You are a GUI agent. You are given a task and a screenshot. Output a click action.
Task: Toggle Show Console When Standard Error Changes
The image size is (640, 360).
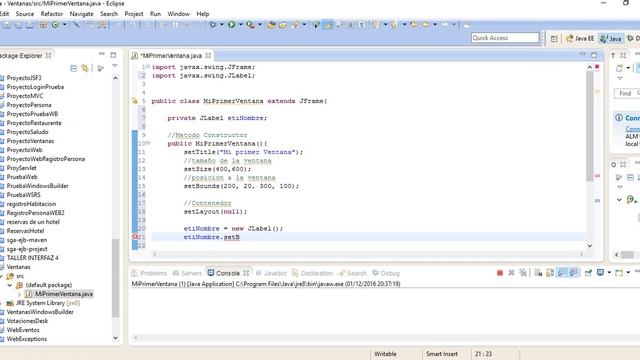[x=573, y=273]
